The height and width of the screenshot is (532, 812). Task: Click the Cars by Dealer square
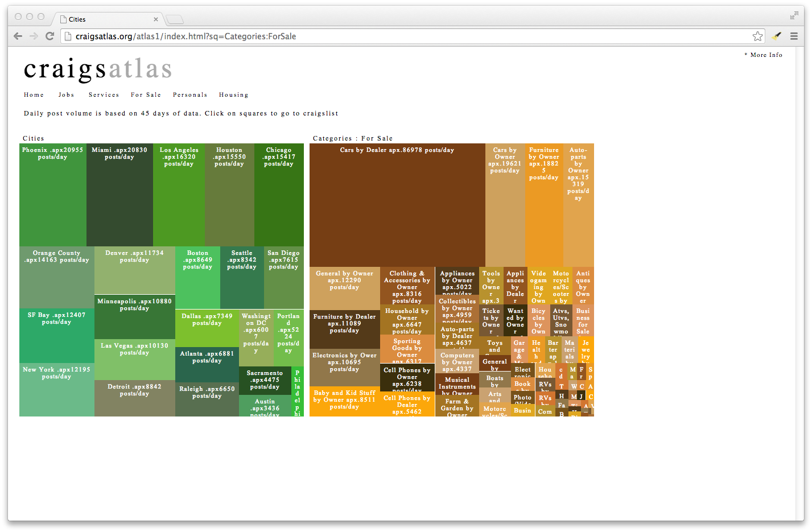[x=397, y=205]
